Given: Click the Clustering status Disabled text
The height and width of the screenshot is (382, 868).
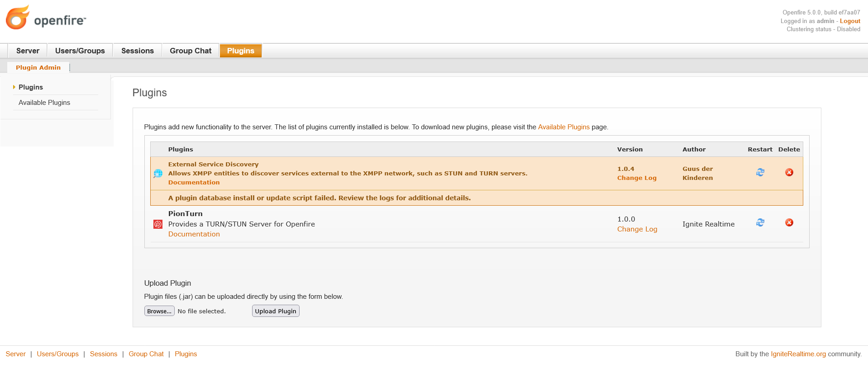Looking at the screenshot, I should click(x=824, y=29).
